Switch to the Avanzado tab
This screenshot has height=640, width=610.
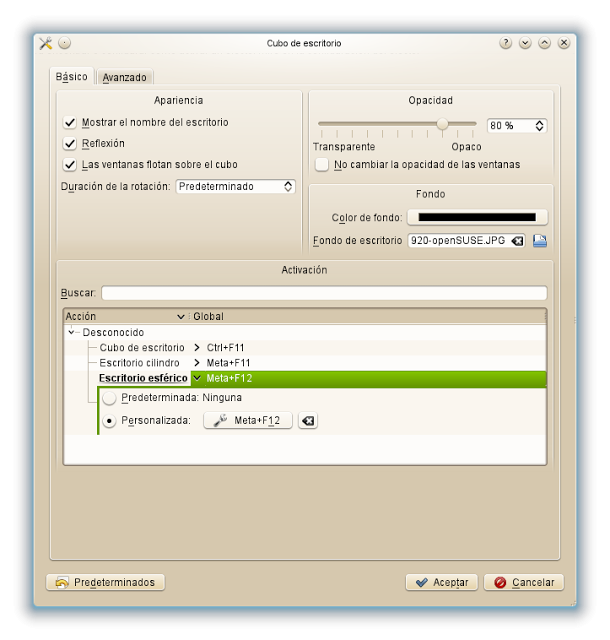125,77
